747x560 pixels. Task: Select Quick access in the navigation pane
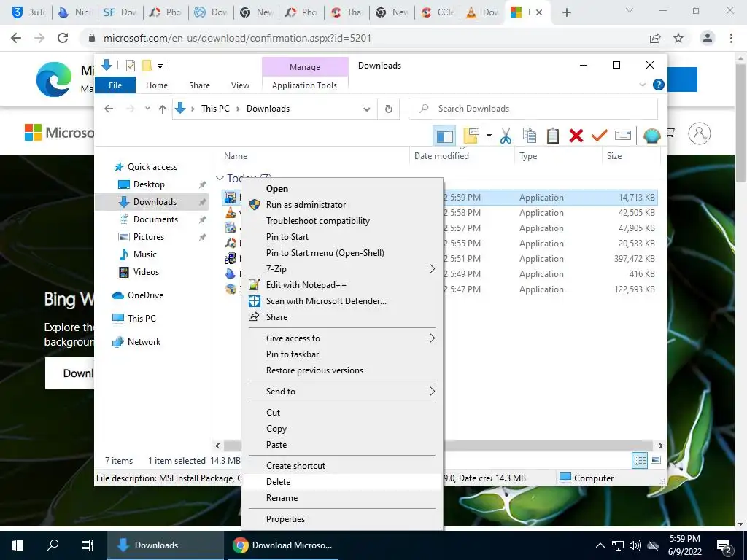tap(152, 167)
